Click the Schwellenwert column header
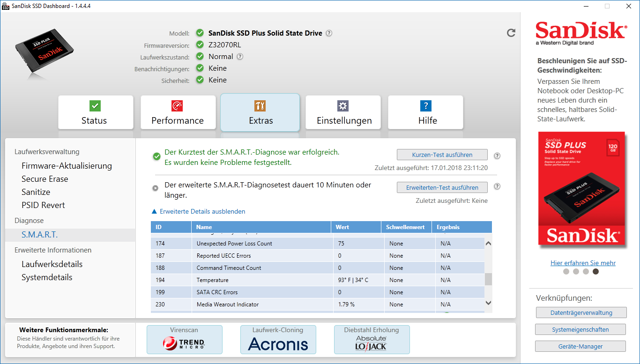 pos(406,227)
